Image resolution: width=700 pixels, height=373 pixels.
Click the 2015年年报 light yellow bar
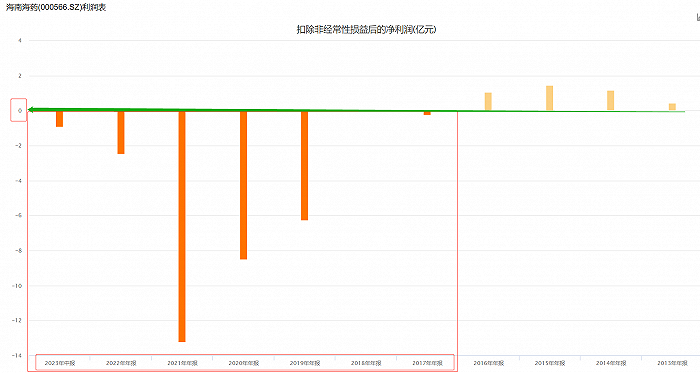point(550,98)
